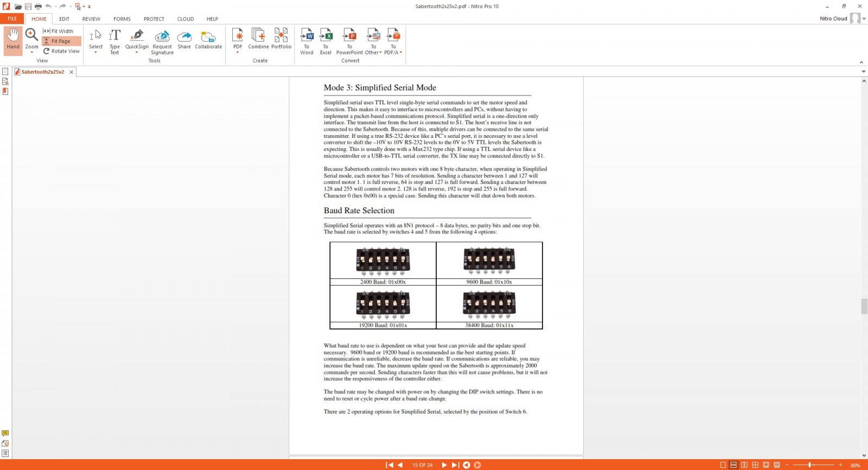Viewport: 868px width, 470px height.
Task: Switch to continuous page view
Action: [733, 465]
